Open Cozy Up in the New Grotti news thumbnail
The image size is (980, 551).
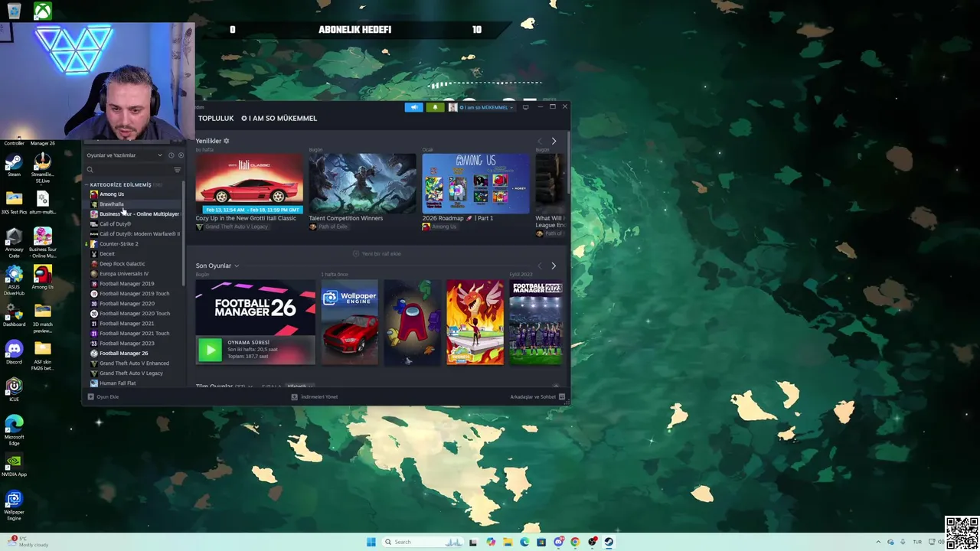pos(249,184)
